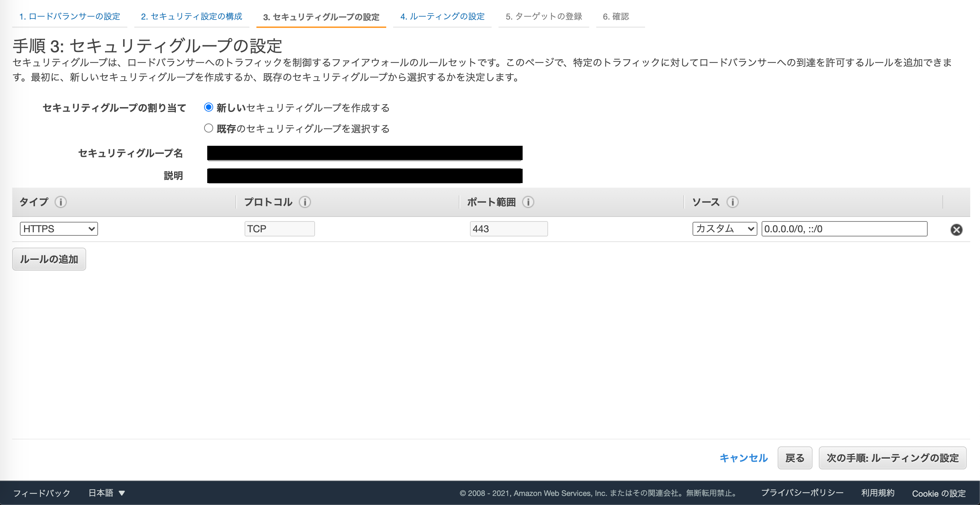
Task: Click the ルールの追加 button
Action: click(x=49, y=259)
